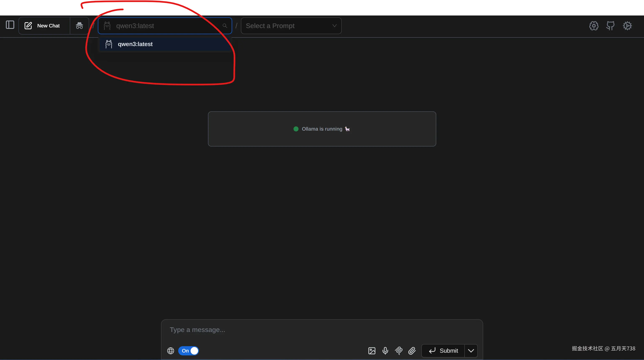Screen dimensions: 644x360
Task: Click search icon in model selector
Action: point(225,26)
